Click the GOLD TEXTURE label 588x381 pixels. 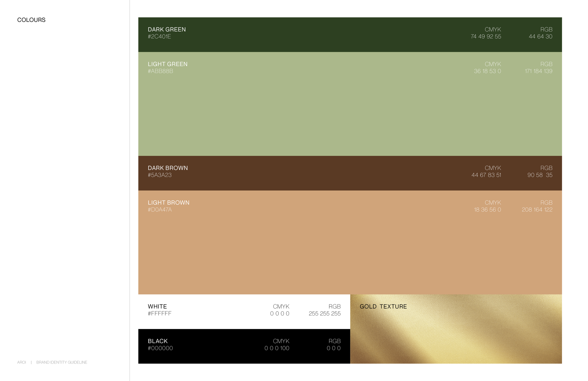[x=383, y=307]
